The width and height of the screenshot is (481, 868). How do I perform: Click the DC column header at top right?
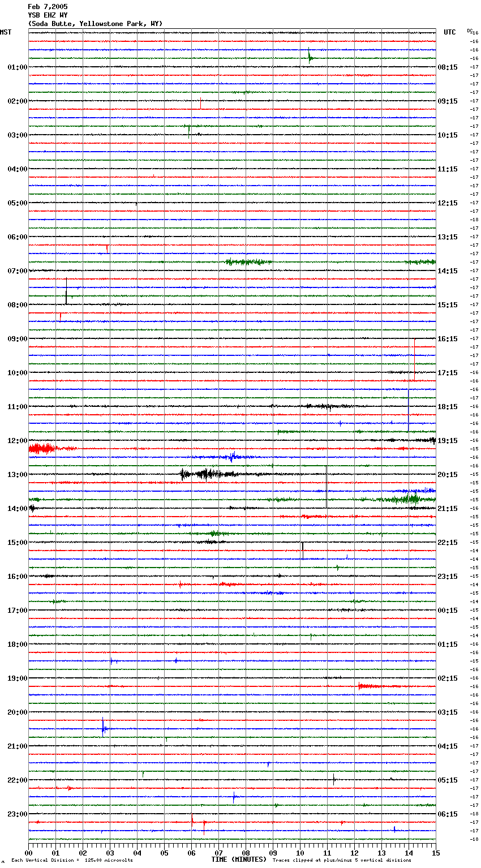pyautogui.click(x=470, y=31)
